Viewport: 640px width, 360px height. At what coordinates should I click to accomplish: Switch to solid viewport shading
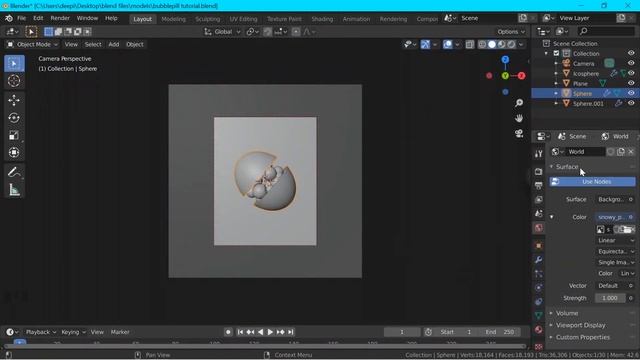coord(492,44)
